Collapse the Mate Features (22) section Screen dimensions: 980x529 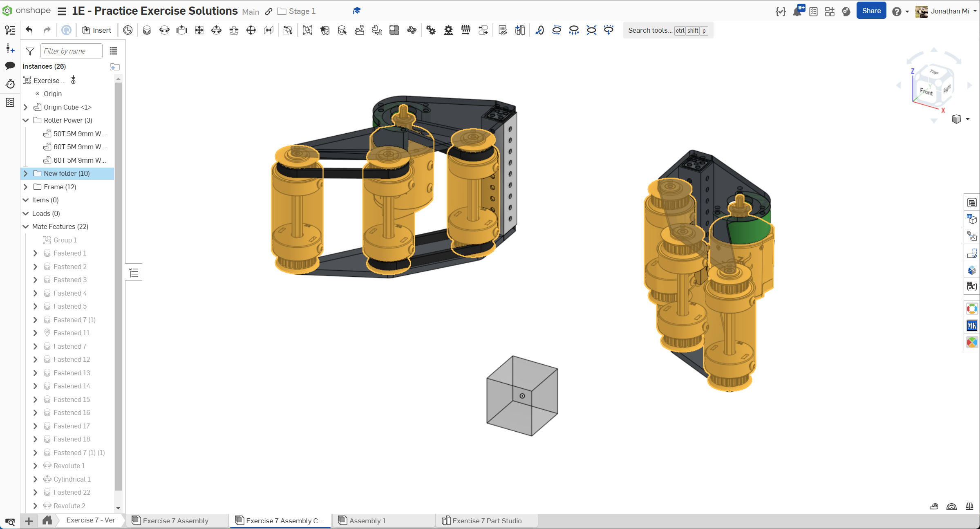(x=26, y=226)
